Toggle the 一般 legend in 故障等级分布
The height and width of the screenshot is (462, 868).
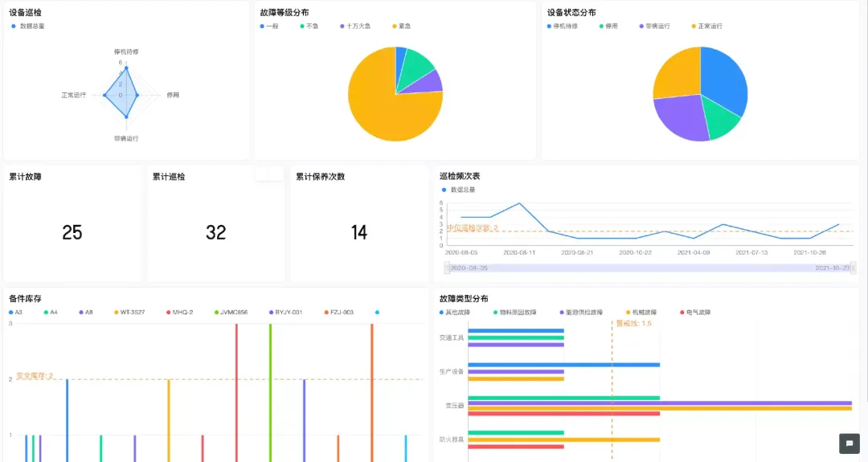click(x=269, y=26)
